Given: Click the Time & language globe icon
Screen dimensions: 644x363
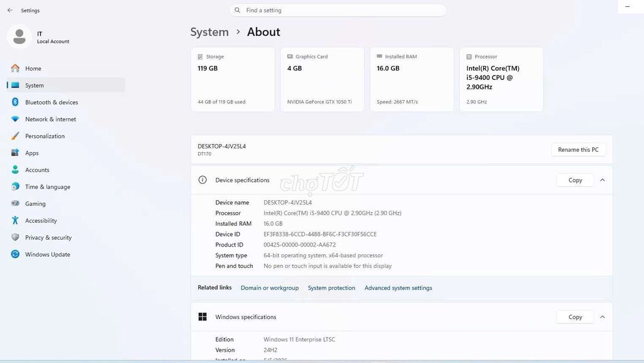Looking at the screenshot, I should point(15,186).
